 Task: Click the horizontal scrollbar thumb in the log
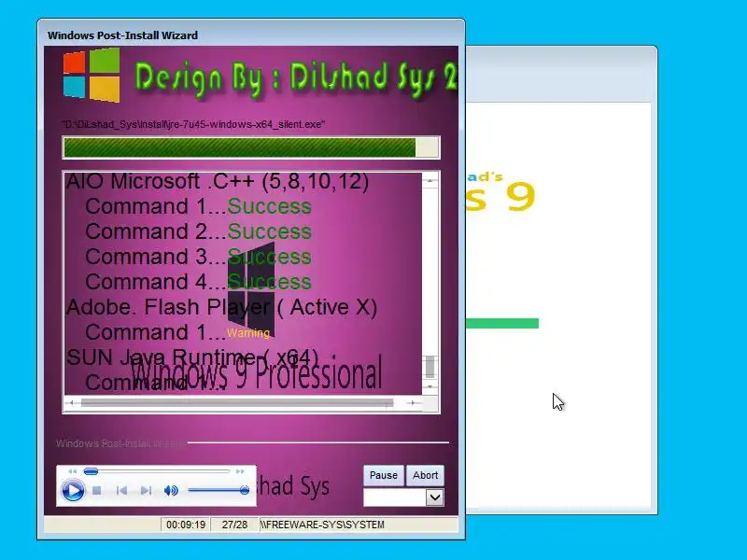[237, 403]
